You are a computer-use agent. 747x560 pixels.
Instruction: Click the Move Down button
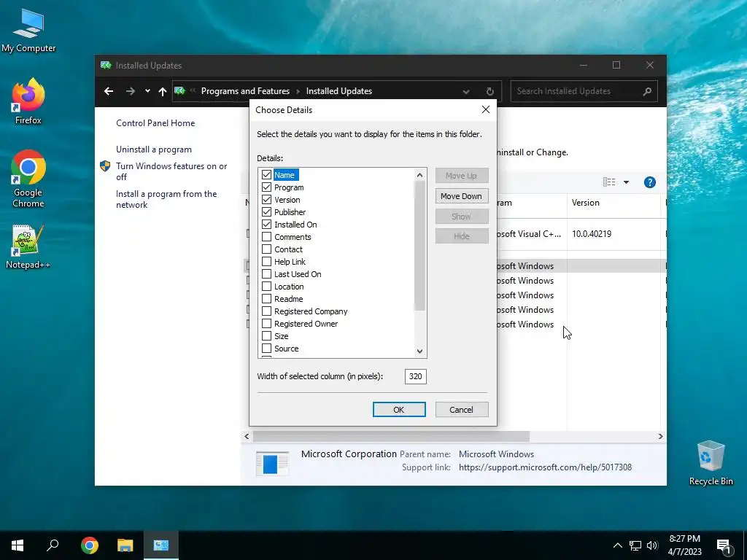(x=461, y=195)
